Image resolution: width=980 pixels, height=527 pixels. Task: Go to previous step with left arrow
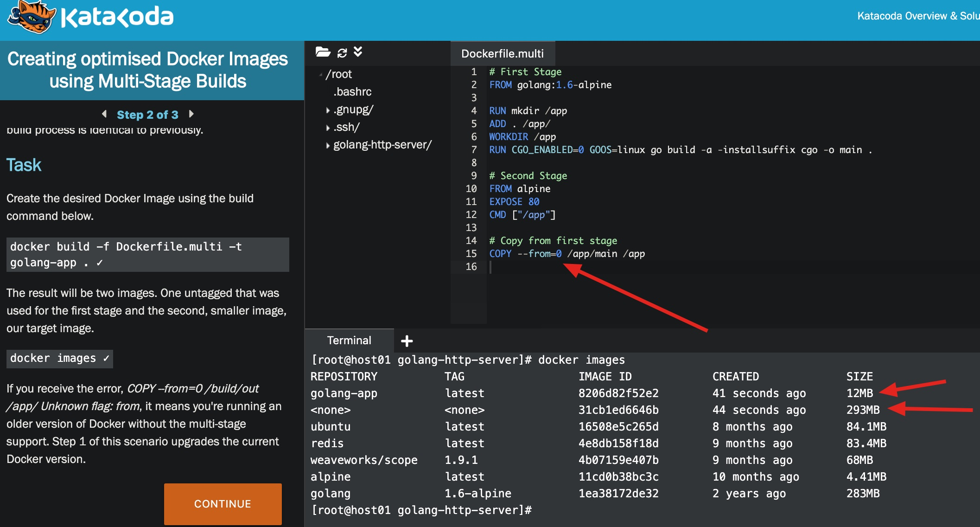click(104, 114)
